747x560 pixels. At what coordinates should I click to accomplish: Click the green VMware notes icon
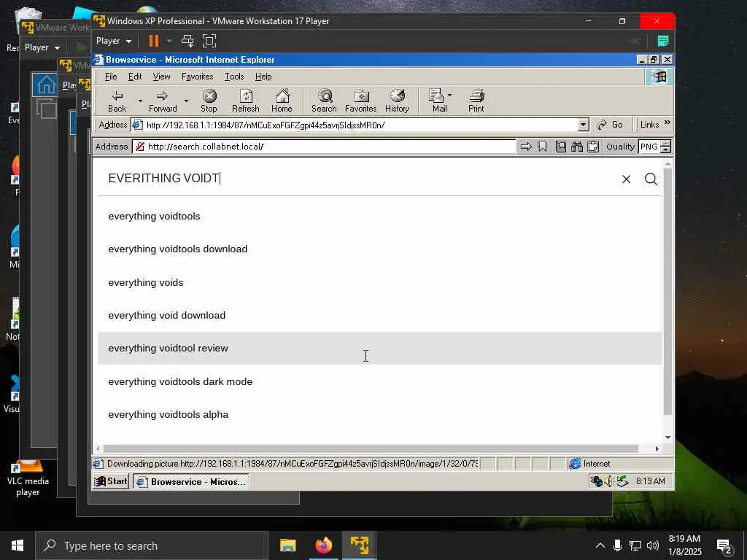click(x=662, y=41)
